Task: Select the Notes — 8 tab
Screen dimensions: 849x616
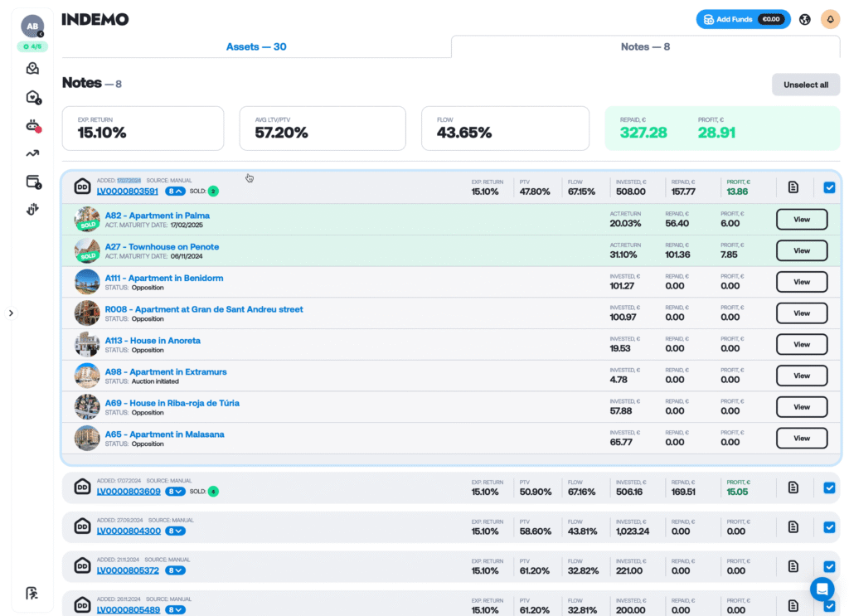Action: click(645, 46)
